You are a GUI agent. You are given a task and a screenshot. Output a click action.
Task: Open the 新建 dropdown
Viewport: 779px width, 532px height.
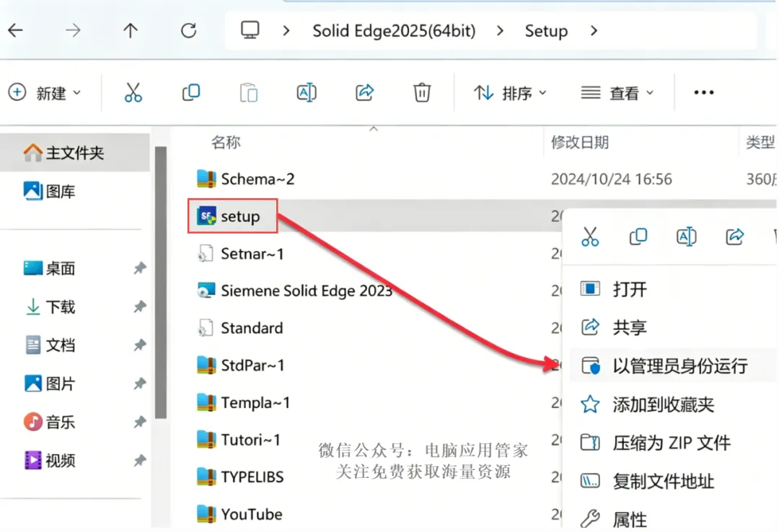[x=45, y=93]
